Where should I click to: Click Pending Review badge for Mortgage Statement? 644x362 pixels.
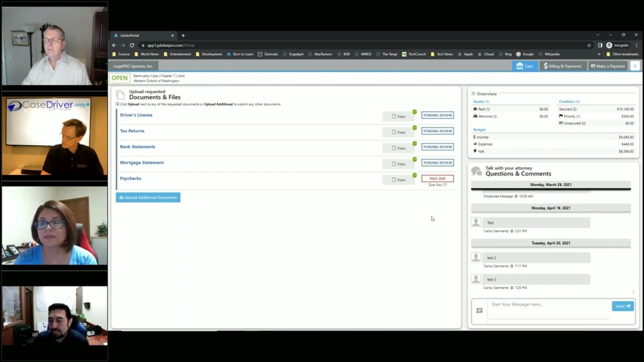[x=437, y=163]
